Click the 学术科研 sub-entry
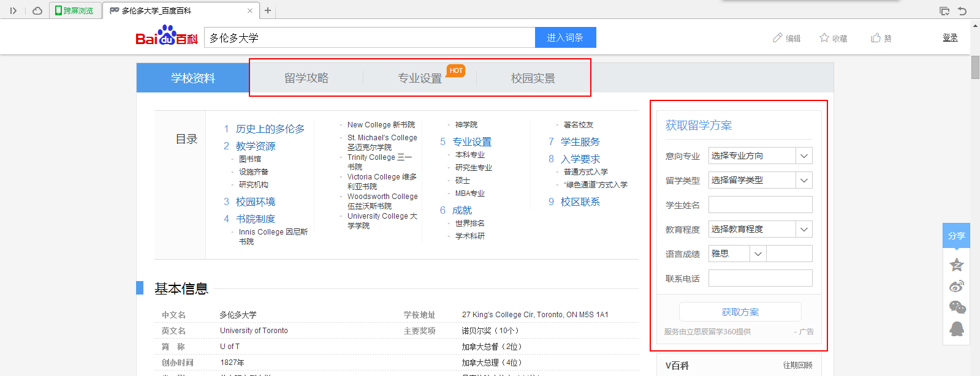Image resolution: width=980 pixels, height=376 pixels. [x=470, y=236]
